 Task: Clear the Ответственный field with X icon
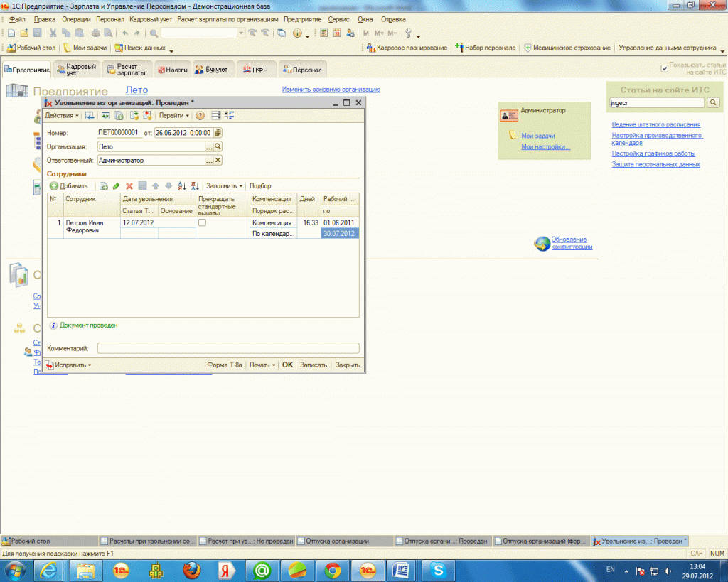coord(218,161)
